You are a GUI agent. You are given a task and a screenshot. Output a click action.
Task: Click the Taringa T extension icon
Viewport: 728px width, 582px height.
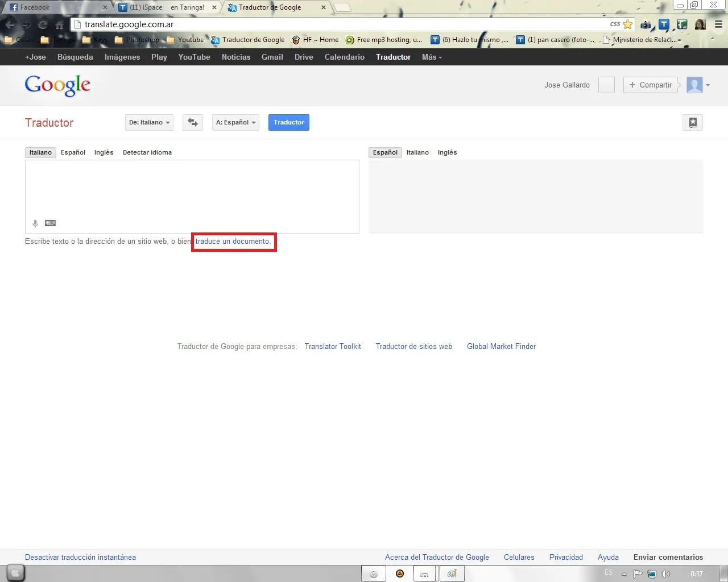click(x=664, y=24)
